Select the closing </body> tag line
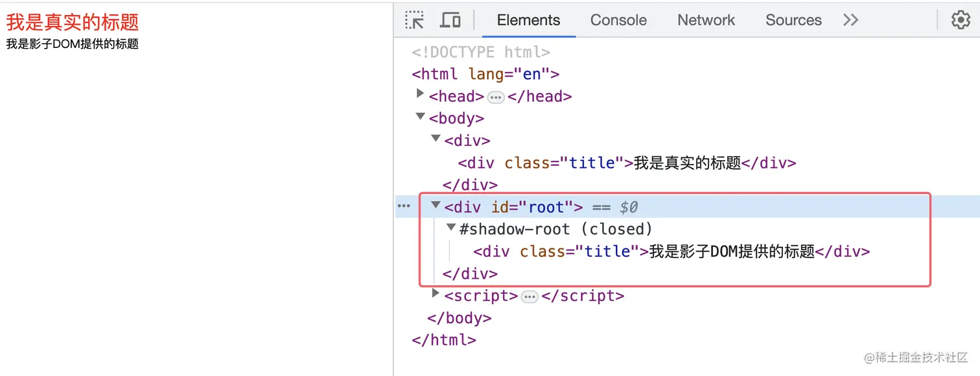980x376 pixels. click(460, 318)
